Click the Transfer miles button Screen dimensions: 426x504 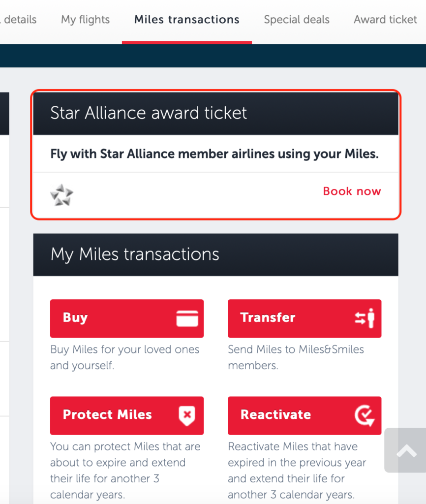(x=304, y=318)
